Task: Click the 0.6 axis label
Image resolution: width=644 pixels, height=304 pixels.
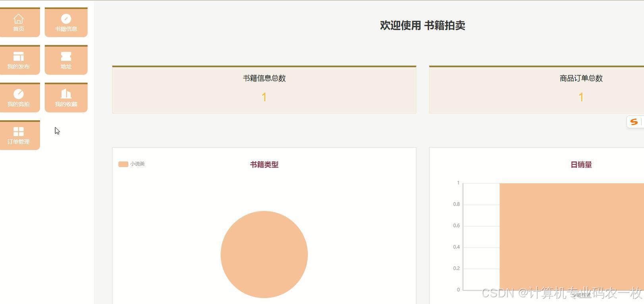Action: 456,226
